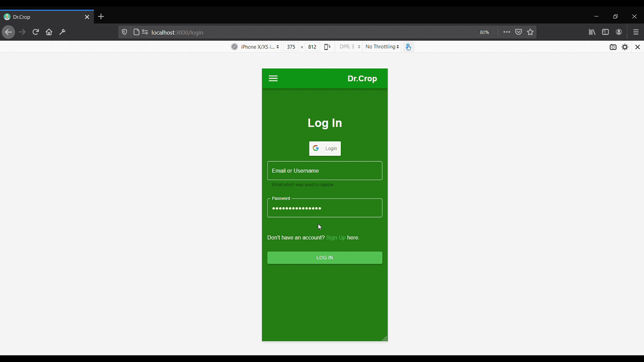Viewport: 644px width, 362px height.
Task: Open a new browser tab
Action: [101, 17]
